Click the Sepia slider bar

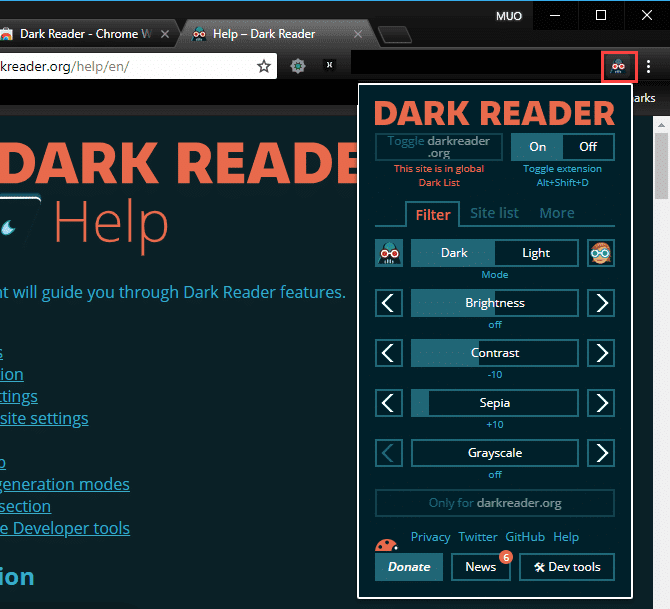495,403
